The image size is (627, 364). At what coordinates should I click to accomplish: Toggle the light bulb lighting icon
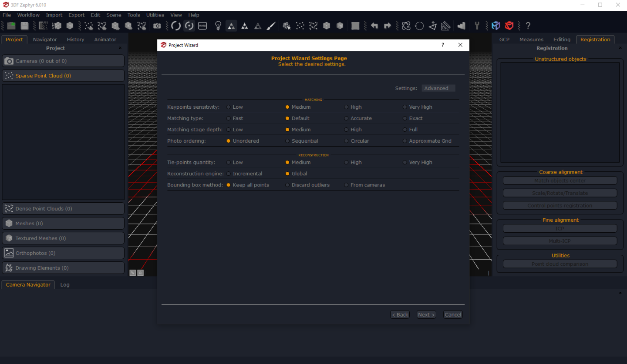(x=218, y=26)
